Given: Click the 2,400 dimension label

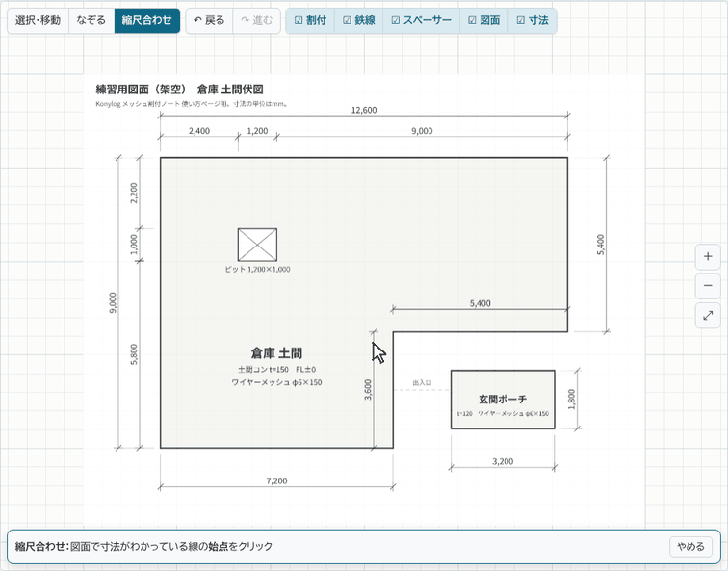Looking at the screenshot, I should pos(199,131).
